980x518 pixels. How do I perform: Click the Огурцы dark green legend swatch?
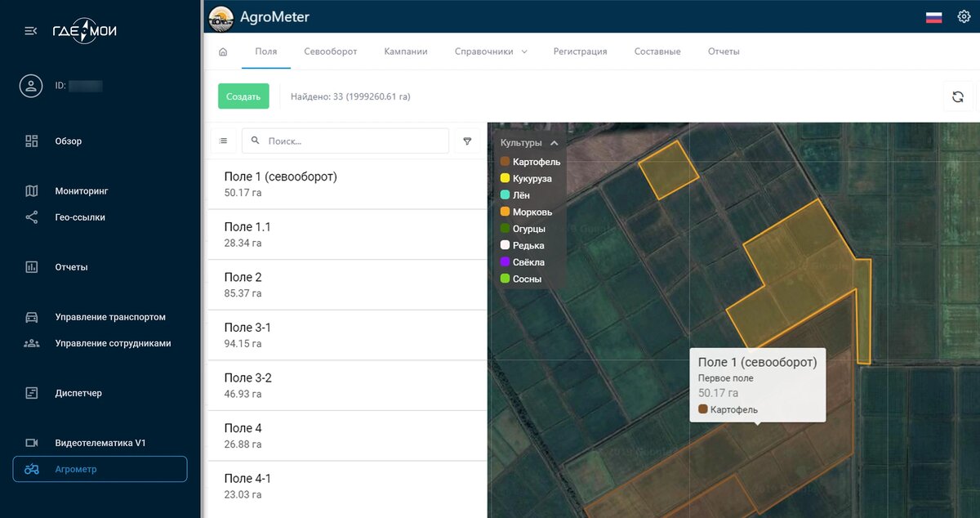click(x=506, y=229)
